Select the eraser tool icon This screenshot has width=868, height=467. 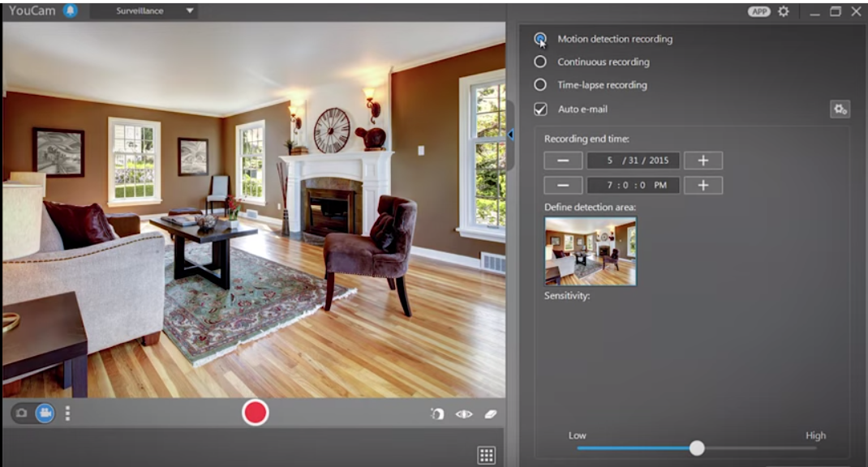pos(490,414)
